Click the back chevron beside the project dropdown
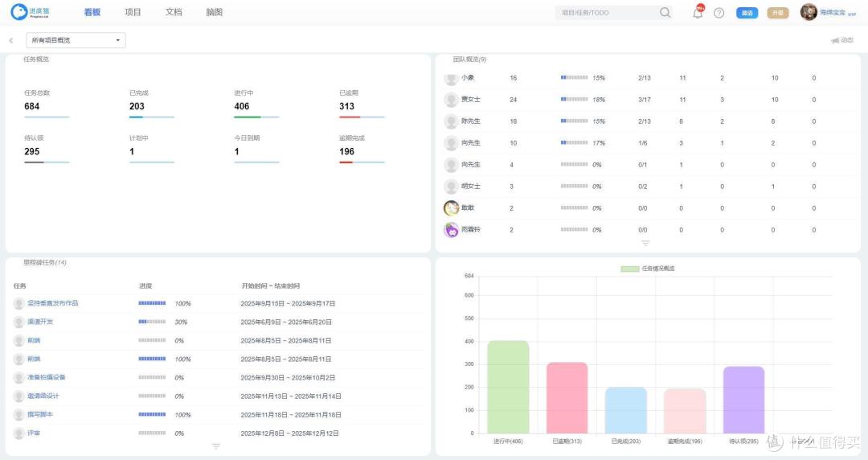Viewport: 868px width, 460px height. tap(11, 40)
